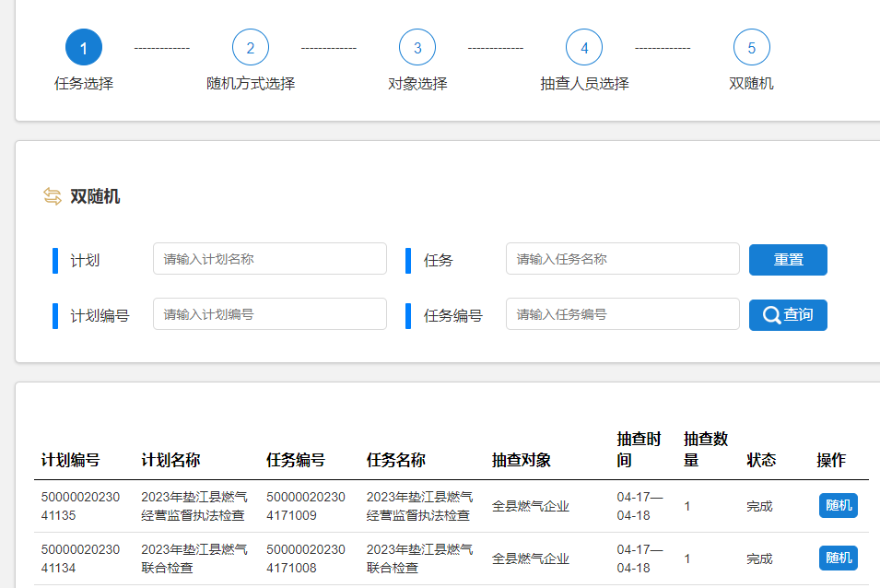Click the 状态 column header
Image resolution: width=880 pixels, height=588 pixels.
point(761,460)
